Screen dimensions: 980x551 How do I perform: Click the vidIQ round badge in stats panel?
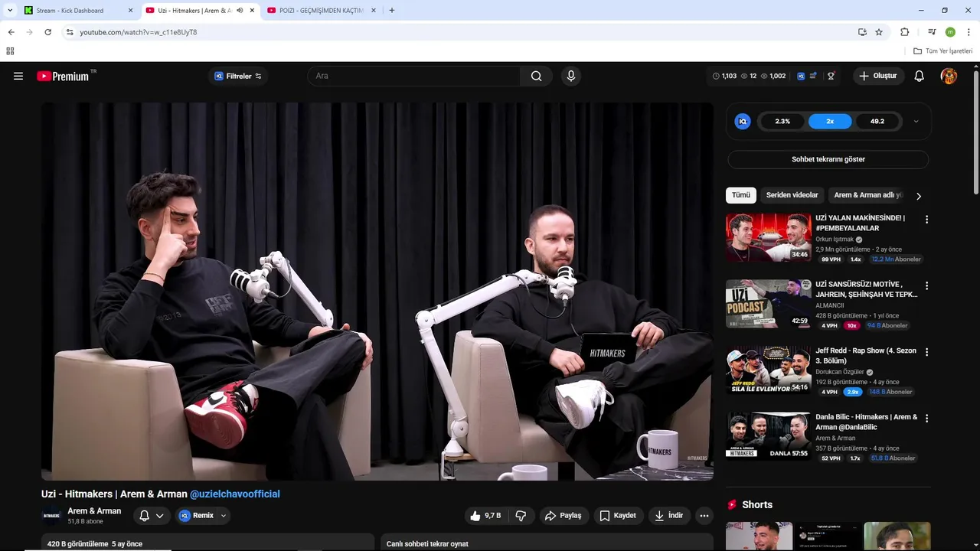click(x=743, y=121)
